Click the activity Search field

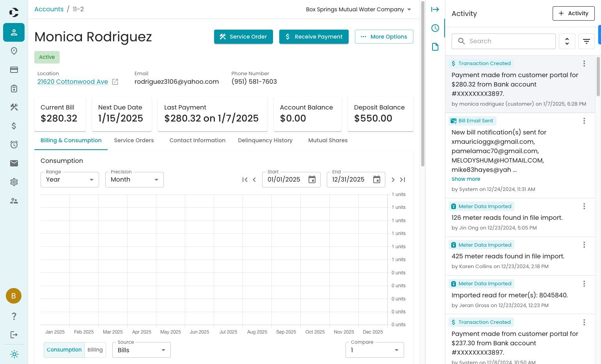tap(503, 41)
